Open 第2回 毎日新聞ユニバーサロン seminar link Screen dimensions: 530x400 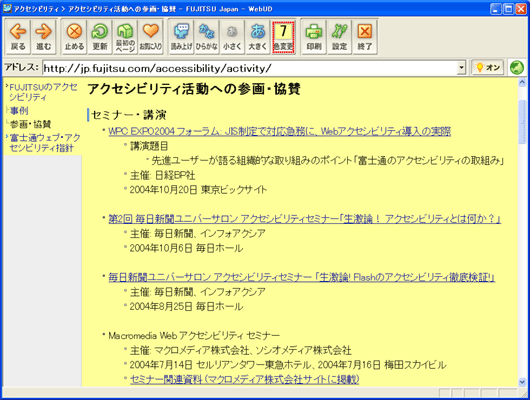(x=304, y=219)
